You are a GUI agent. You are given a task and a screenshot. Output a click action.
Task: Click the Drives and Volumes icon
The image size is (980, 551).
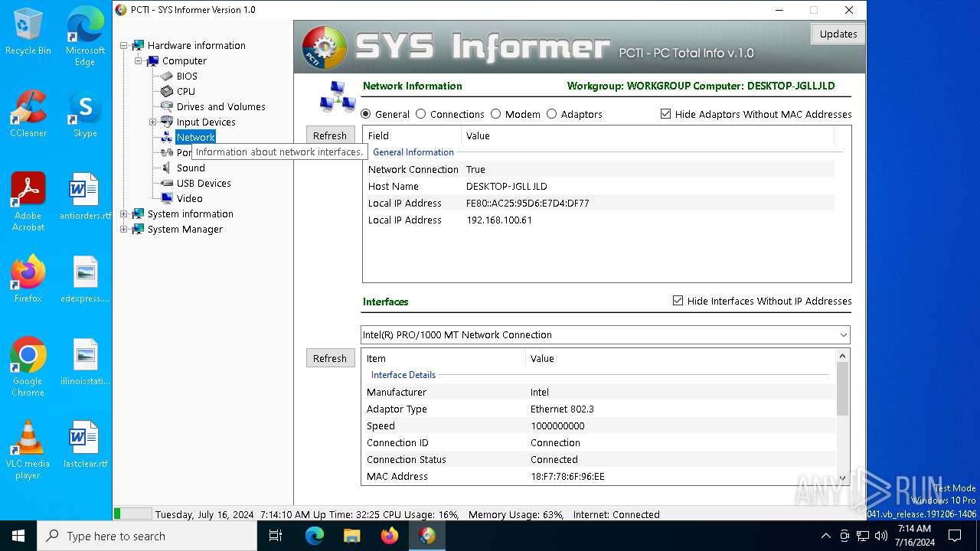166,106
